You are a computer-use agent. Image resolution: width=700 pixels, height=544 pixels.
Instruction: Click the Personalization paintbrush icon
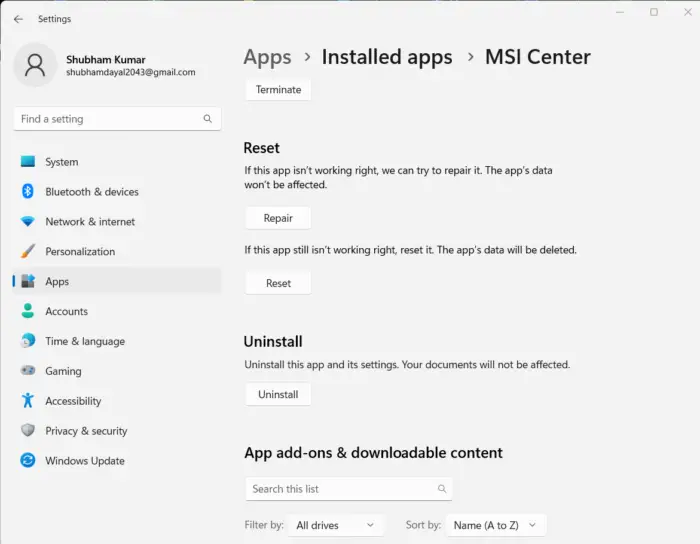(x=28, y=251)
